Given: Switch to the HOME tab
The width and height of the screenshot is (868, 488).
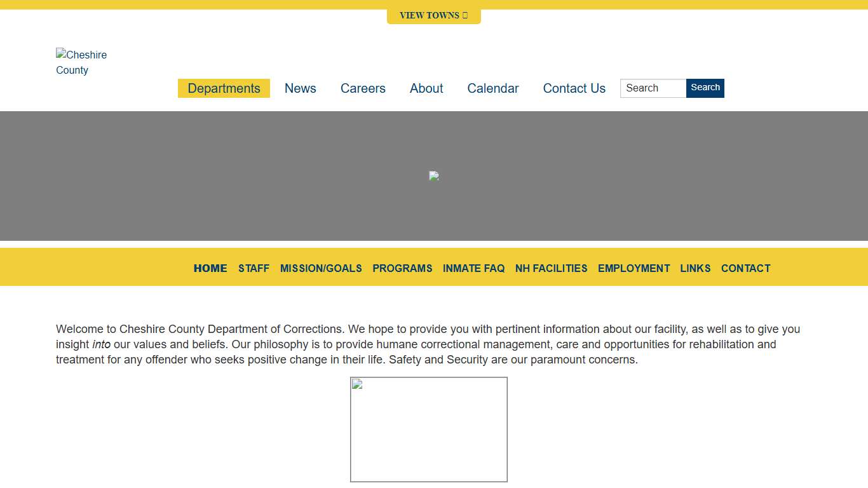Looking at the screenshot, I should coord(210,268).
